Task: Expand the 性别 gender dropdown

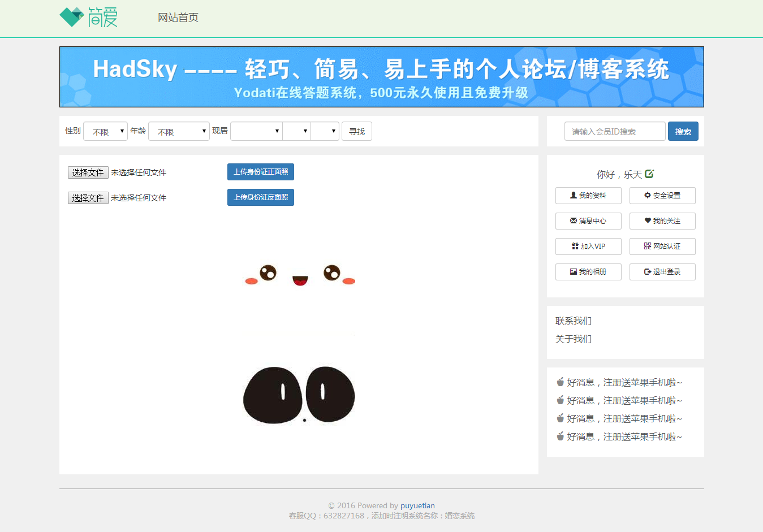Action: coord(105,131)
